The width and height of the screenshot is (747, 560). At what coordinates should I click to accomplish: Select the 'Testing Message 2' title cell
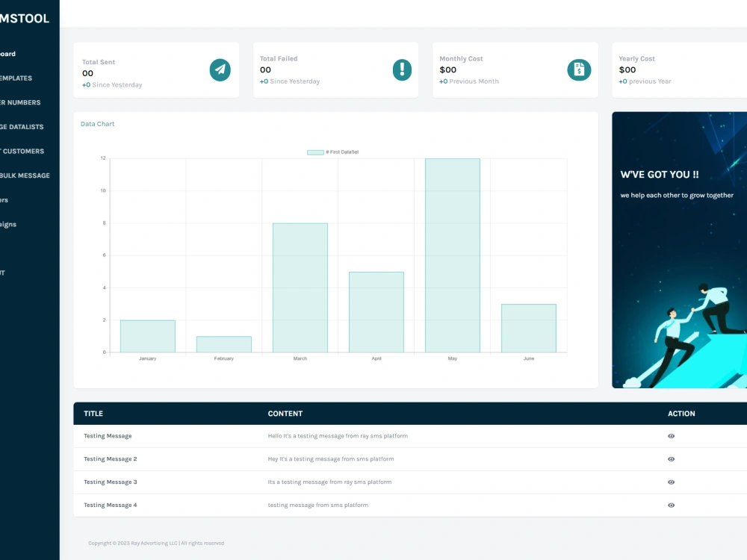click(x=110, y=459)
